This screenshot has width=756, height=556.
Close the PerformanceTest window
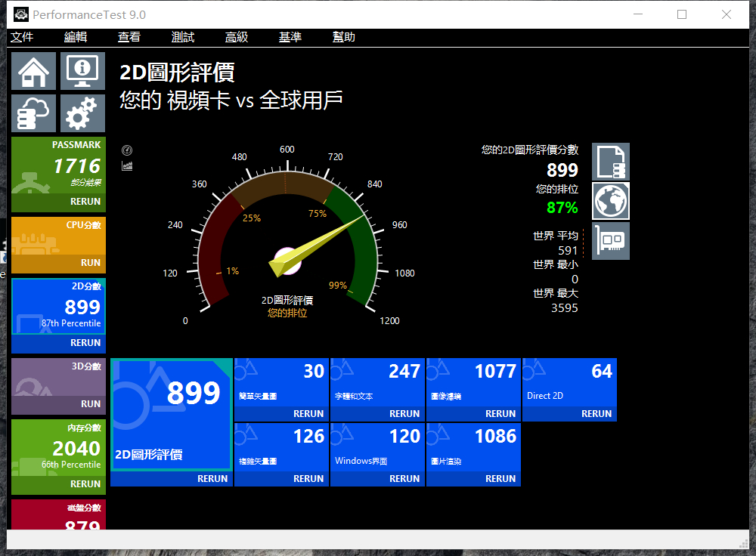point(727,14)
